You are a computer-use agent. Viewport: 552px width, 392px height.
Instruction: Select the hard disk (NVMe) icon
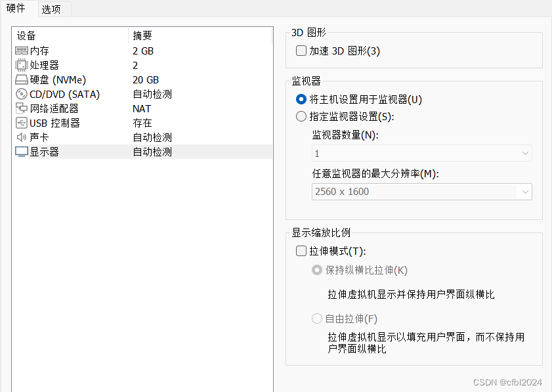[22, 79]
